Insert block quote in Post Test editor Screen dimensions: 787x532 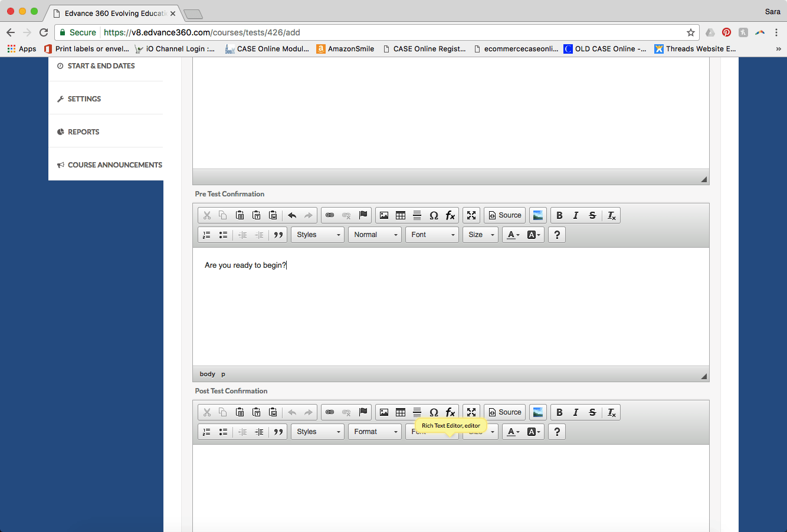[278, 432]
